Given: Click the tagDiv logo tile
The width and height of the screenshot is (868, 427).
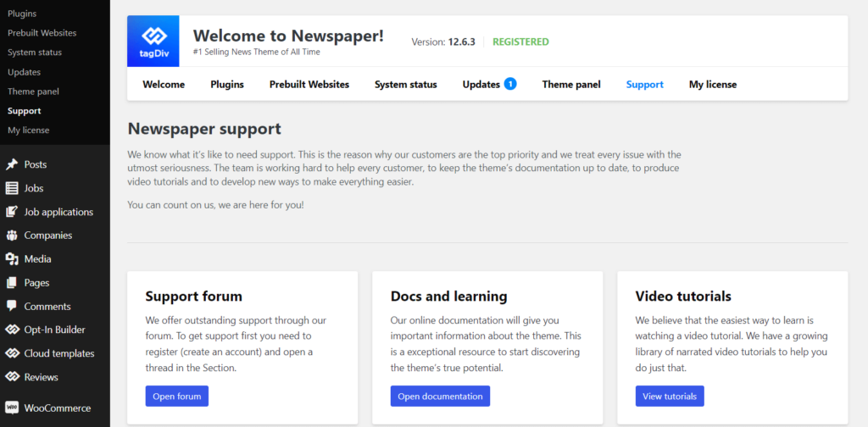Looking at the screenshot, I should point(153,41).
